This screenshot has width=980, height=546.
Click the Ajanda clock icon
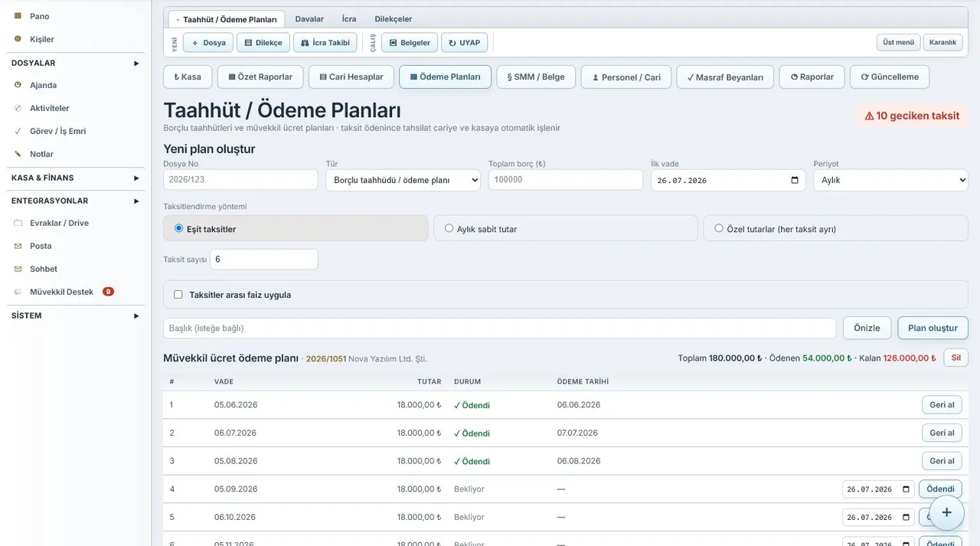click(x=18, y=85)
